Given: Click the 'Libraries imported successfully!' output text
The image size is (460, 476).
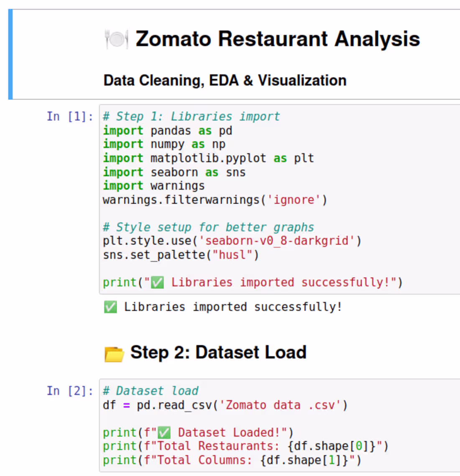Looking at the screenshot, I should (x=233, y=306).
